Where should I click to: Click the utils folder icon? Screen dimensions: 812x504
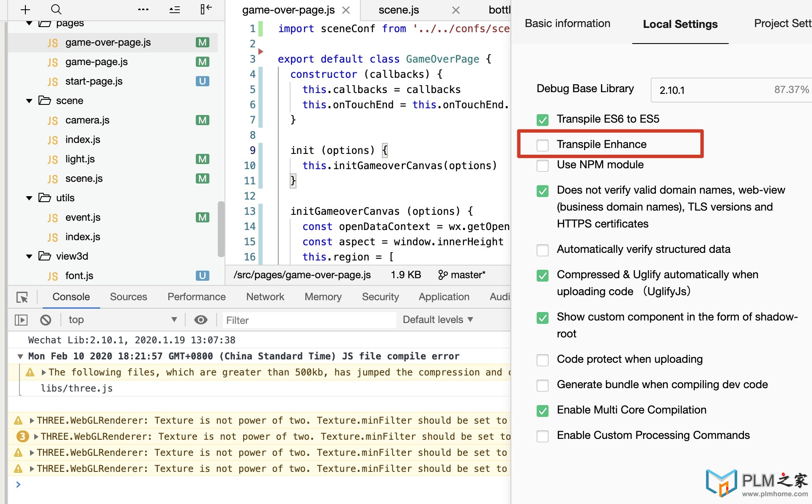tap(44, 198)
